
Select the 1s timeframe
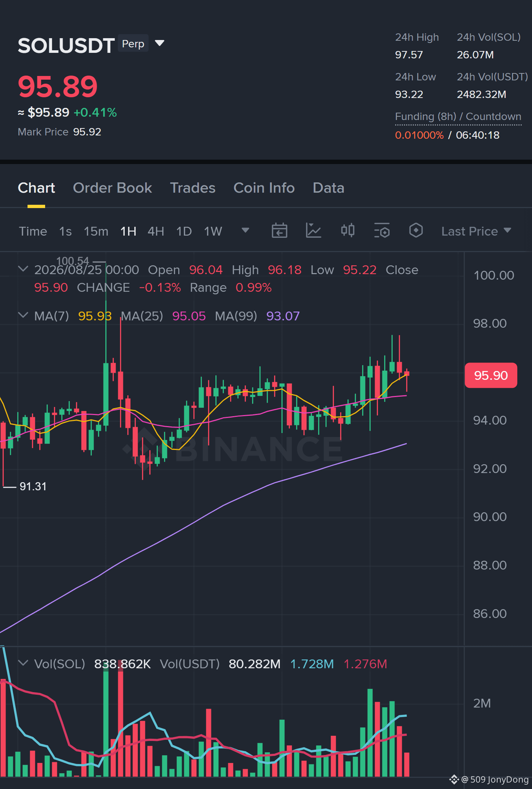point(65,231)
